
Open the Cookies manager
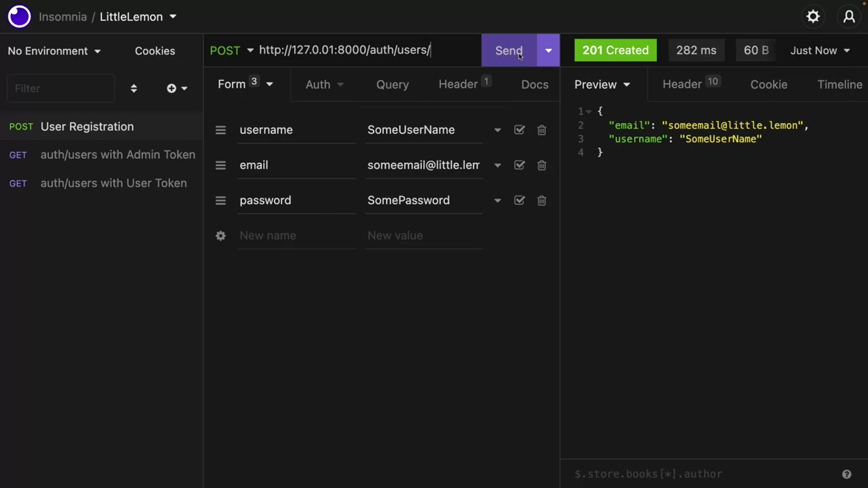154,51
